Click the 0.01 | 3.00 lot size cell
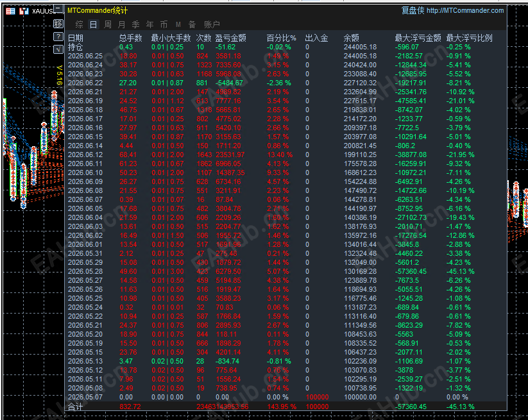The image size is (528, 420). (167, 271)
